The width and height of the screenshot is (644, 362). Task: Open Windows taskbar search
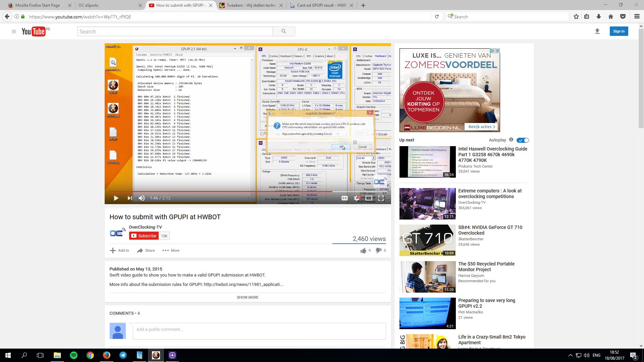(24, 355)
